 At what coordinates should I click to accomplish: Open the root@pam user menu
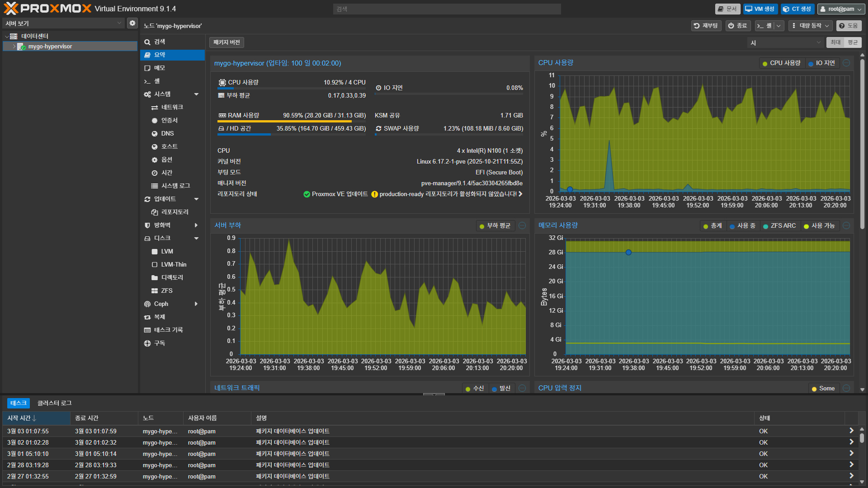click(x=840, y=9)
